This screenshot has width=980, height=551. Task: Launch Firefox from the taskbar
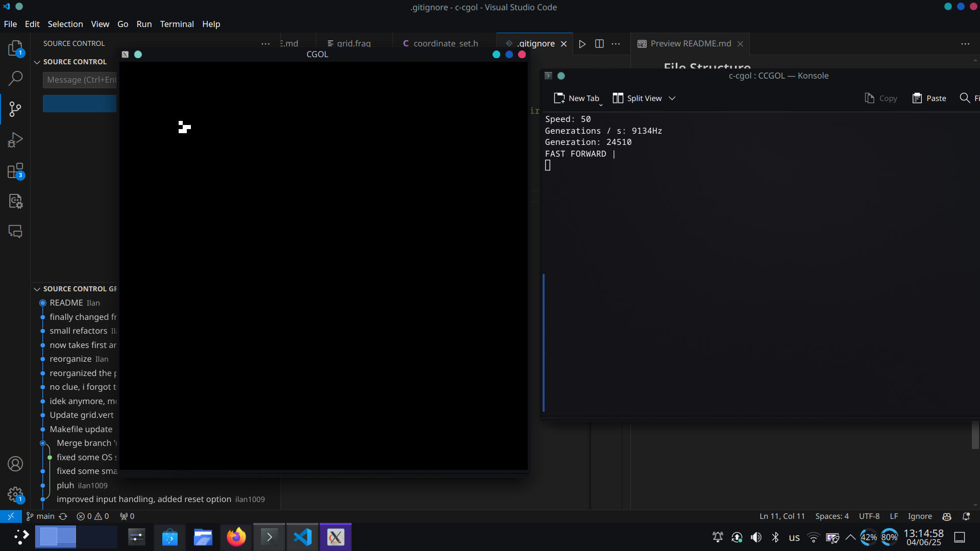coord(236,537)
